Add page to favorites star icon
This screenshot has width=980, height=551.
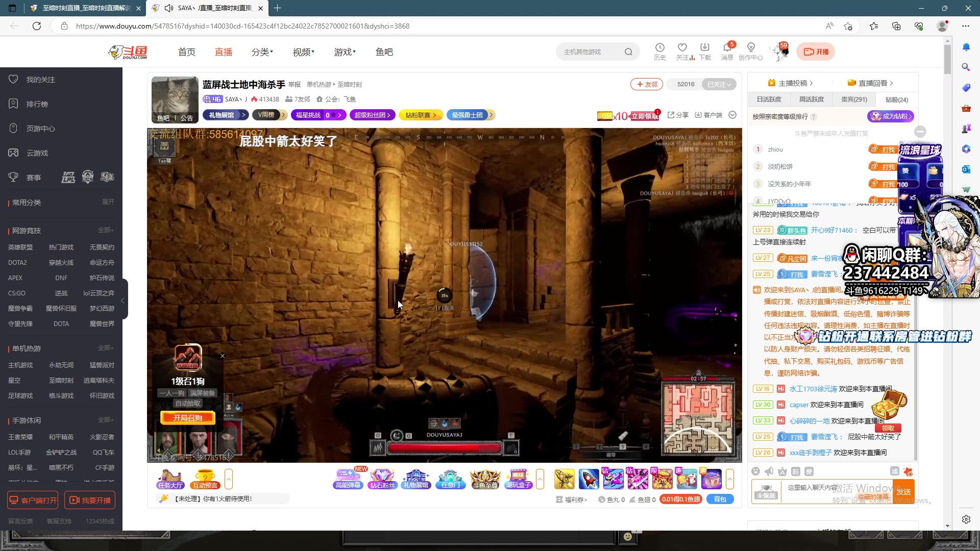848,26
